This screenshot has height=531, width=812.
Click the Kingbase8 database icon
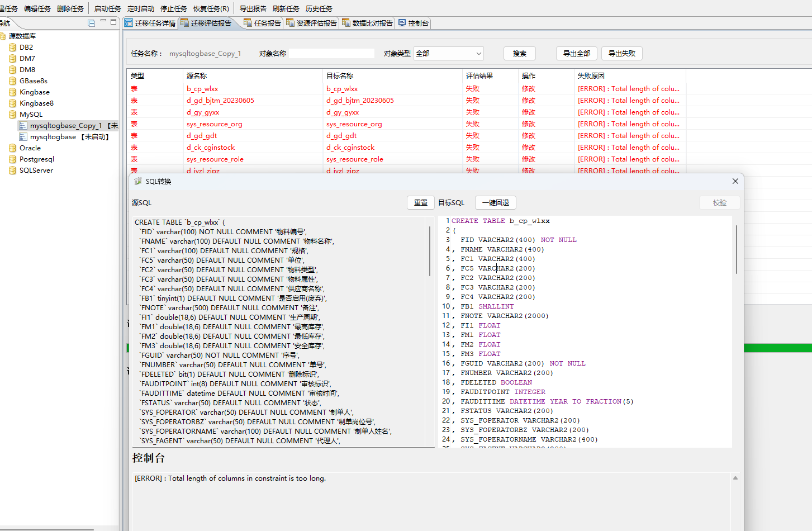12,103
